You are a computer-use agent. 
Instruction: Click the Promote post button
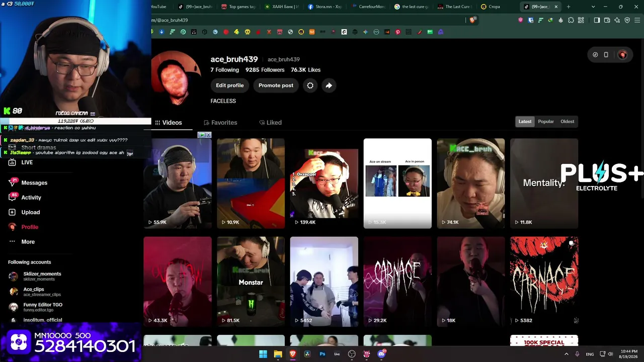pos(276,85)
